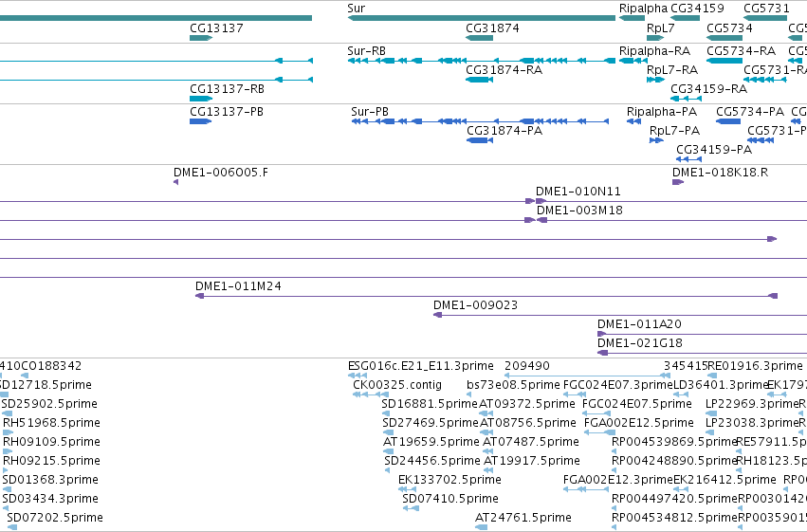Select the DME1-006O05.F clone label

(221, 172)
